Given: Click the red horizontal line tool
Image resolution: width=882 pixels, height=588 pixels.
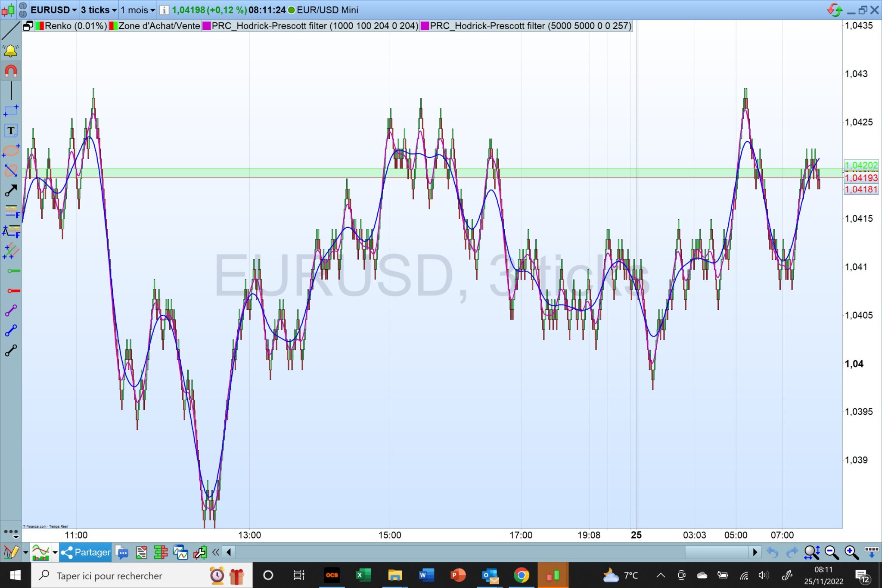Looking at the screenshot, I should [x=14, y=291].
